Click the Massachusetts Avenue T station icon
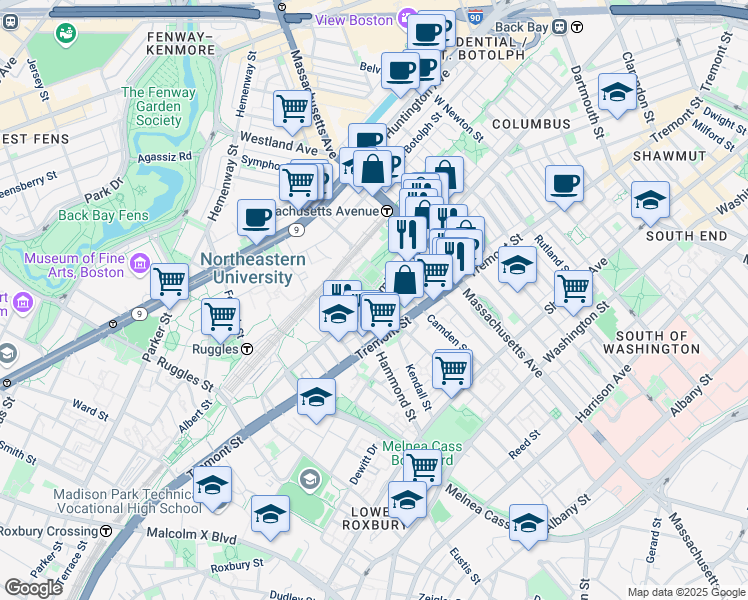Image resolution: width=748 pixels, height=600 pixels. tap(387, 211)
